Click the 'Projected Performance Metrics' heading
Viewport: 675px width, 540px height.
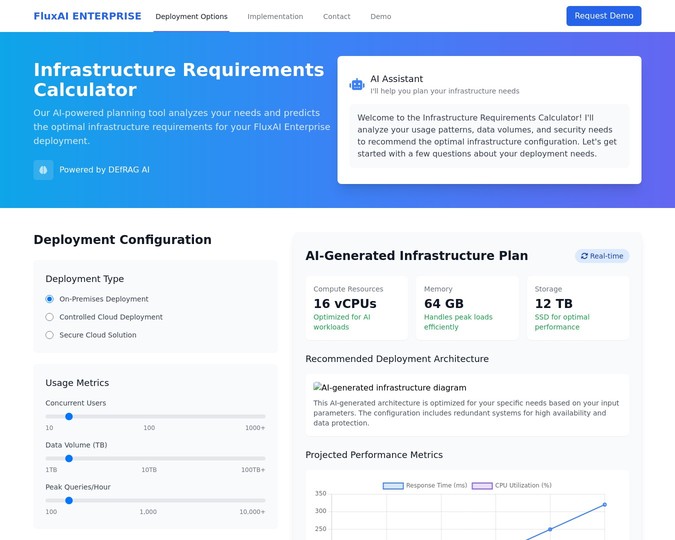pos(374,455)
